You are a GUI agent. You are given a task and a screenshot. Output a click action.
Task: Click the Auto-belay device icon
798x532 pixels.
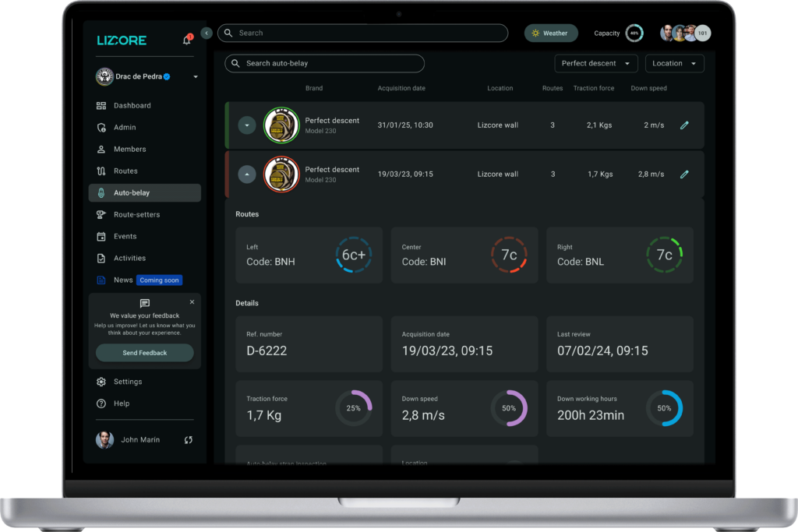point(101,192)
